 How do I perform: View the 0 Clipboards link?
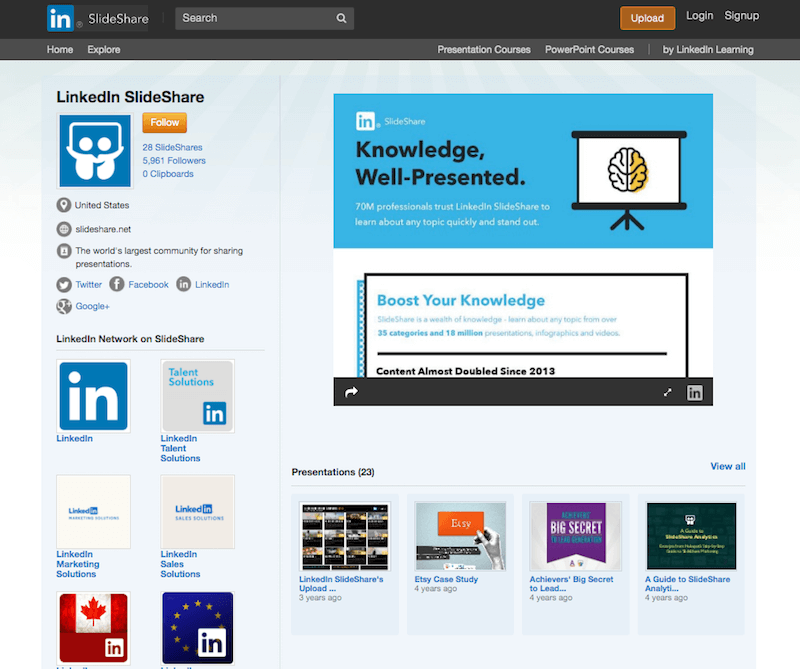pyautogui.click(x=168, y=174)
